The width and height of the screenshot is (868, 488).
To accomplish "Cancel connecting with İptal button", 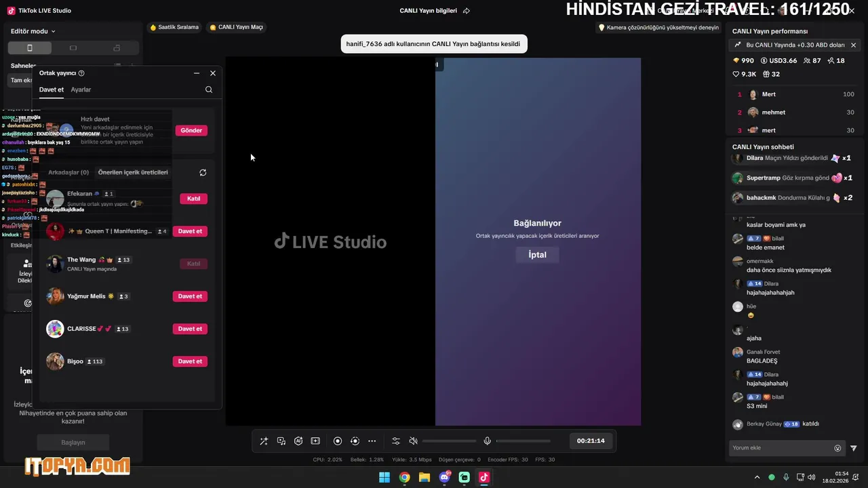I will click(537, 255).
